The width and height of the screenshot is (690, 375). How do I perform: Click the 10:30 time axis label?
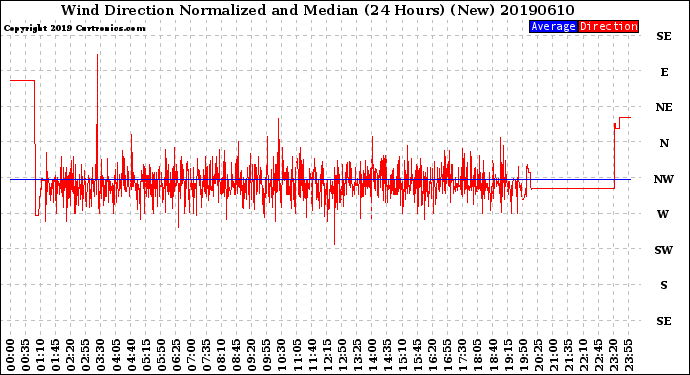pos(282,355)
